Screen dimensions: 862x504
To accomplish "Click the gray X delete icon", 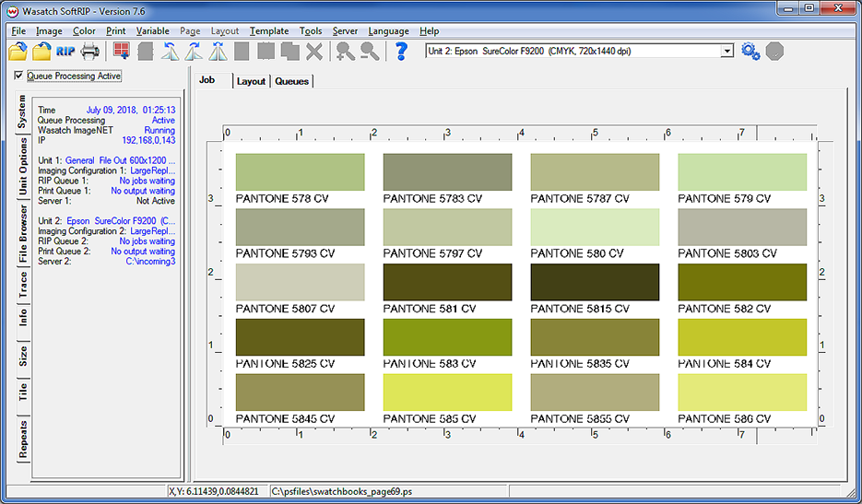I will pyautogui.click(x=314, y=52).
